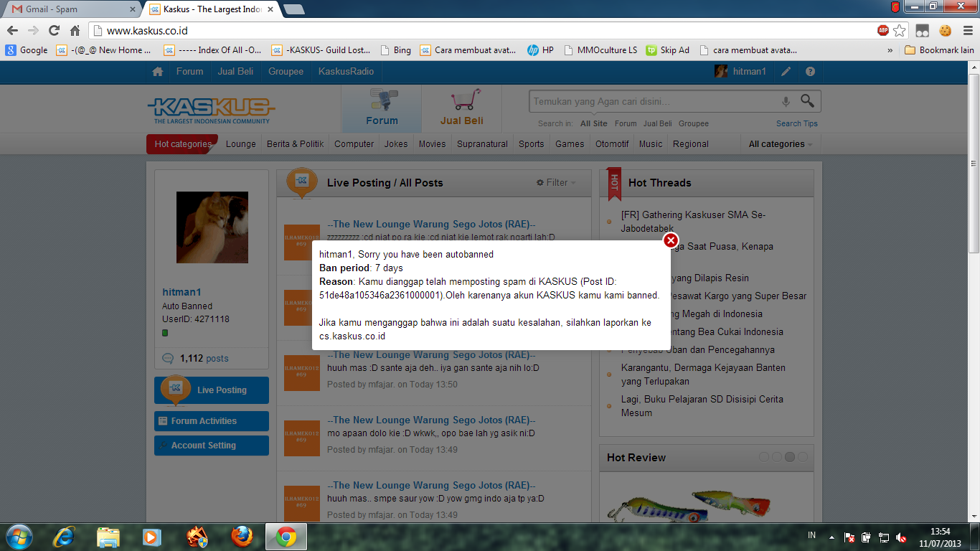Screen dimensions: 980x551
Task: Close the autobanned popup with red X
Action: click(670, 240)
